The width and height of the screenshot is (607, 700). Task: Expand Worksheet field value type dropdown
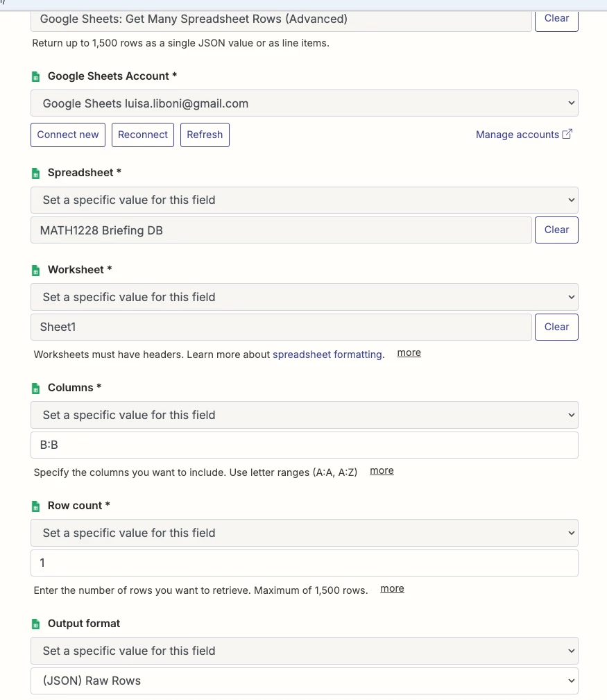pyautogui.click(x=304, y=297)
